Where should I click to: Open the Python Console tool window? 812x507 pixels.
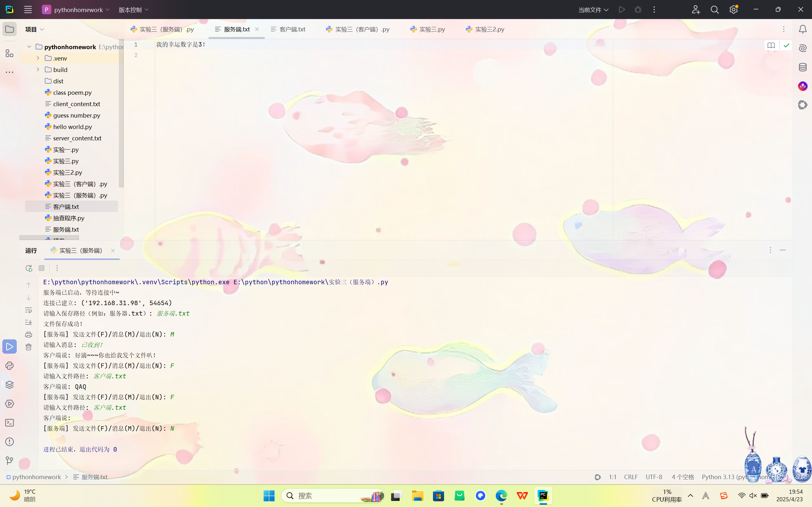pyautogui.click(x=10, y=365)
